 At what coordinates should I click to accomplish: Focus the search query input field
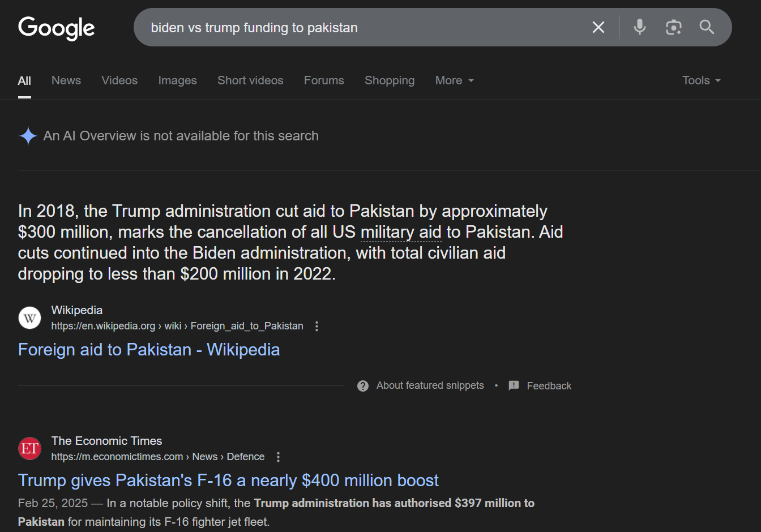pyautogui.click(x=362, y=27)
